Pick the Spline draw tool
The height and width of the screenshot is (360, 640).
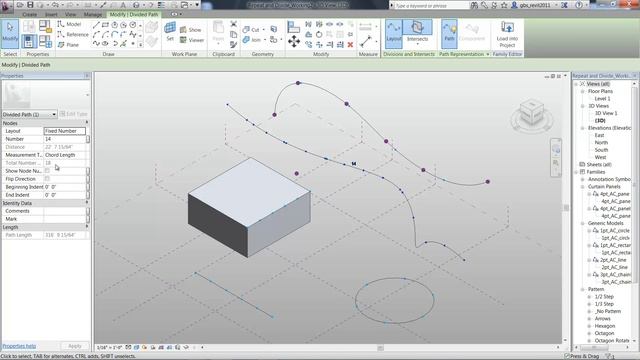(133, 34)
